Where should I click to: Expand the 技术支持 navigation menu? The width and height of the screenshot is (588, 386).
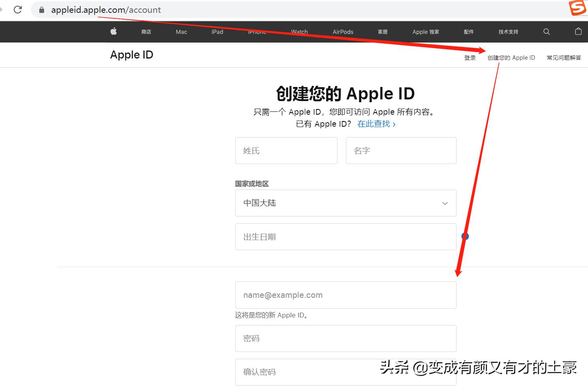coord(507,32)
